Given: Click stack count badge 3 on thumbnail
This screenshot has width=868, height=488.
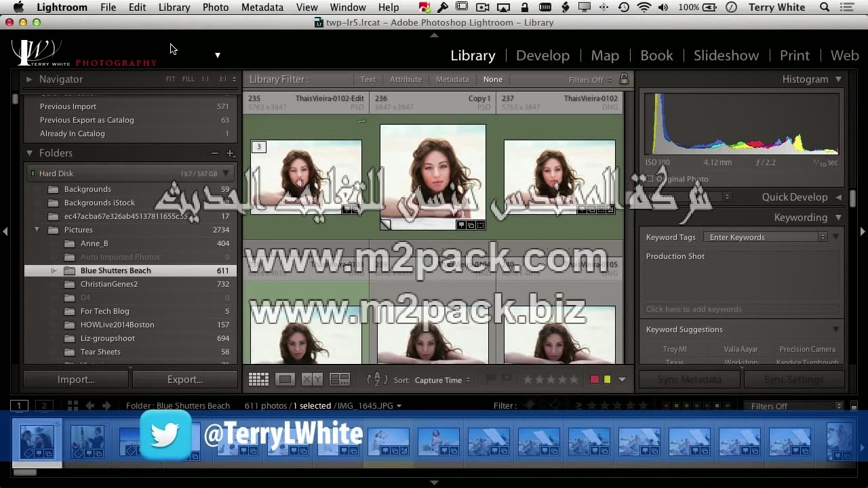Looking at the screenshot, I should pyautogui.click(x=258, y=146).
